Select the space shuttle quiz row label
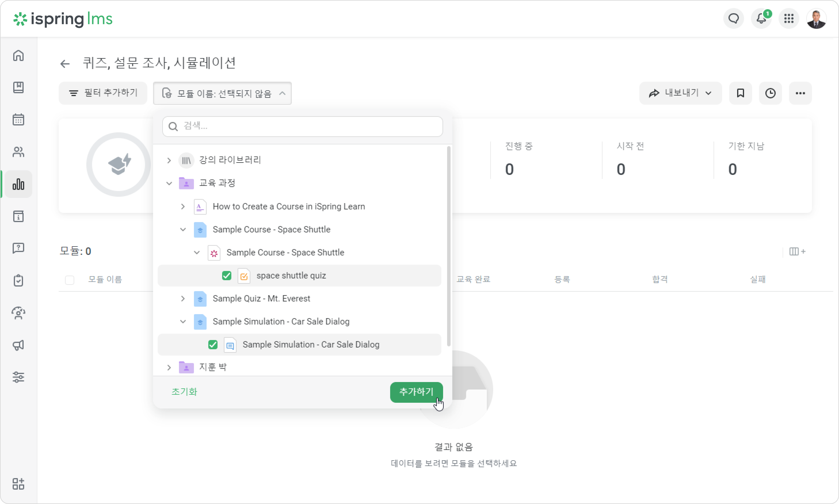 point(291,275)
